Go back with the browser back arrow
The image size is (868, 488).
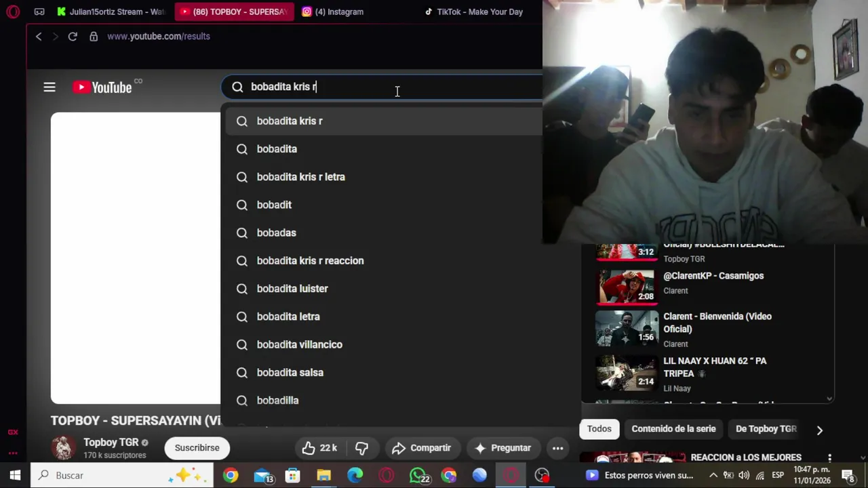39,37
